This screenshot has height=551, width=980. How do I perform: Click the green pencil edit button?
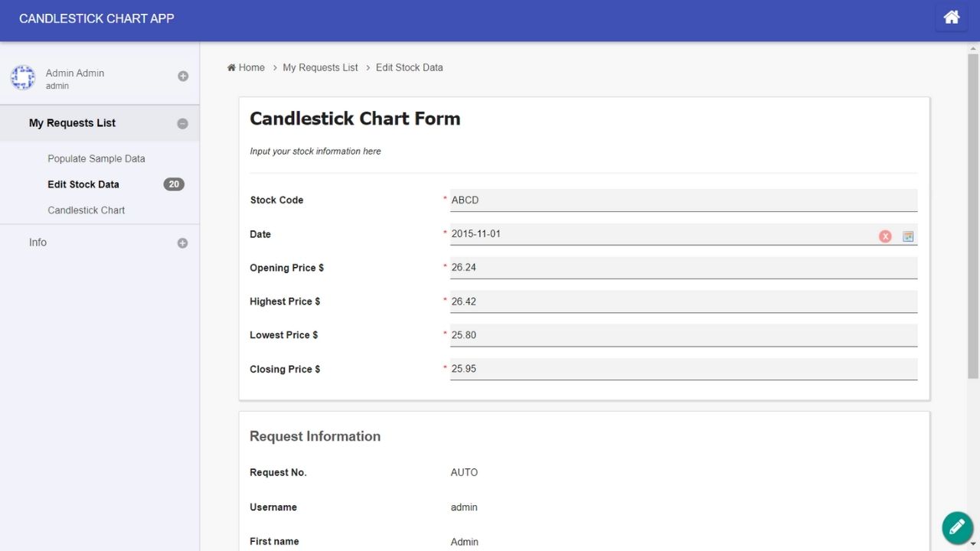pos(956,527)
